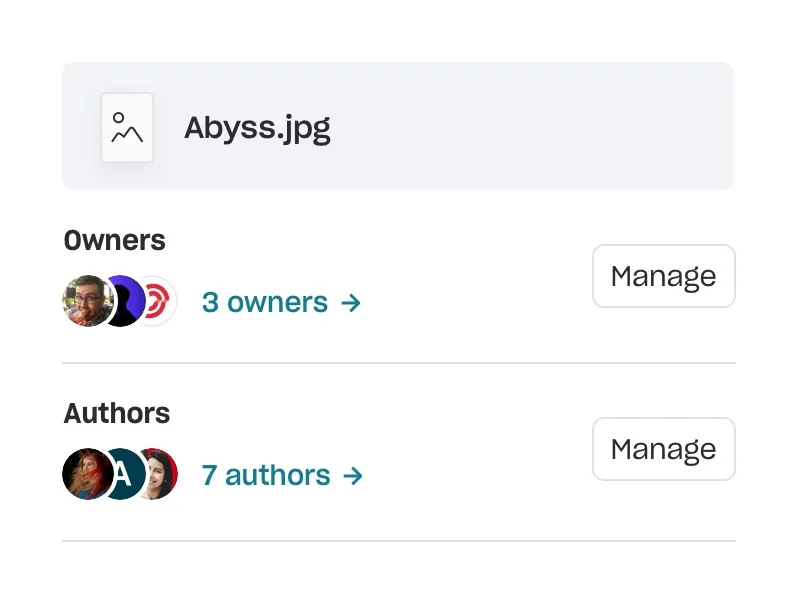Click the image file icon beside Abyss.jpg

pyautogui.click(x=127, y=127)
